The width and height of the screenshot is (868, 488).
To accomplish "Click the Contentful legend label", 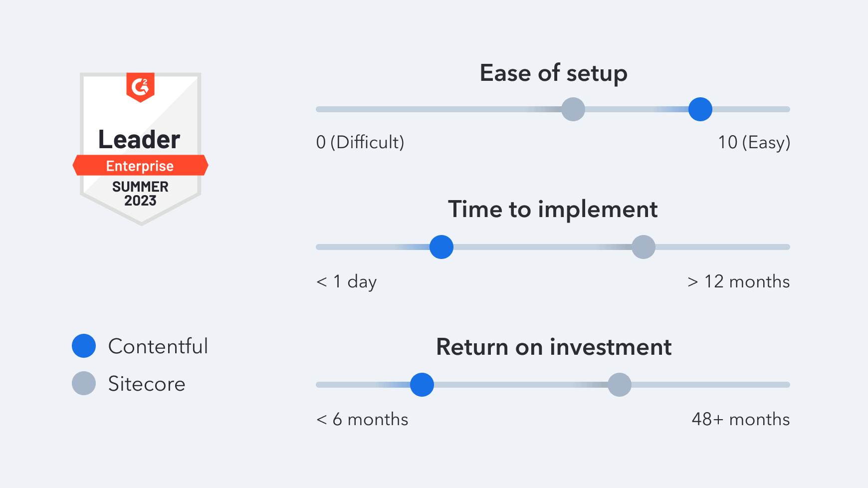I will tap(158, 346).
